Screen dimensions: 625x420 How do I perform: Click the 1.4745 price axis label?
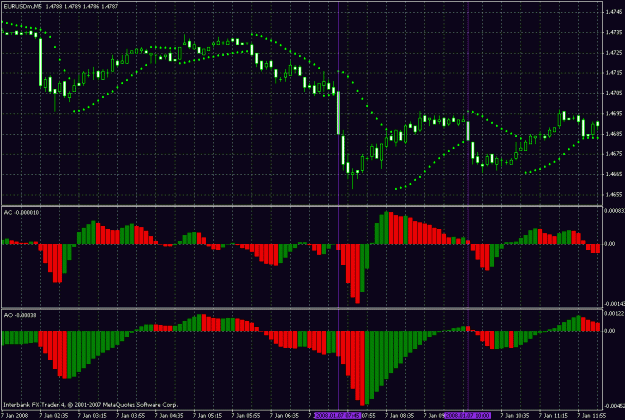[x=614, y=12]
